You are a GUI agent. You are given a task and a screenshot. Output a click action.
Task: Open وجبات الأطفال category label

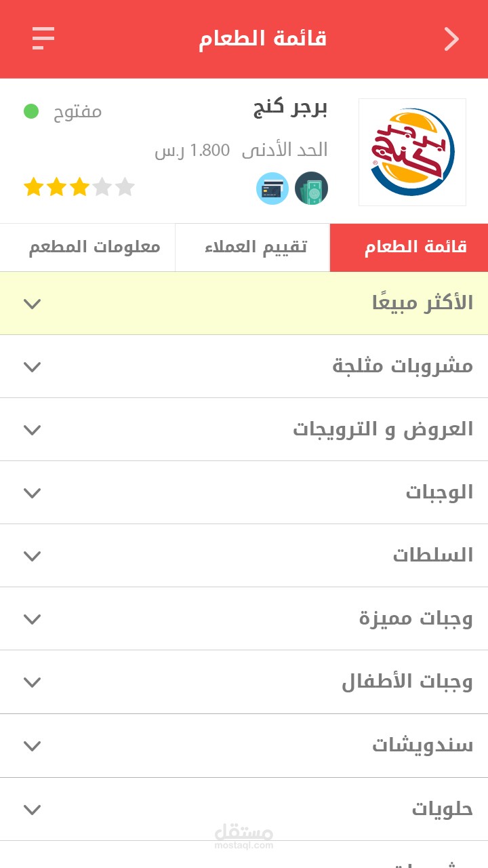[x=407, y=682]
